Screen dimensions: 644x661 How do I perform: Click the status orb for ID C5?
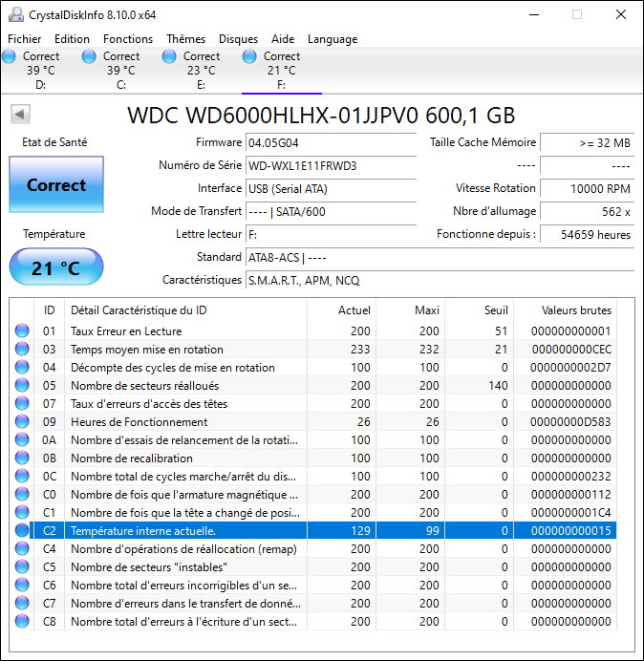tap(22, 566)
